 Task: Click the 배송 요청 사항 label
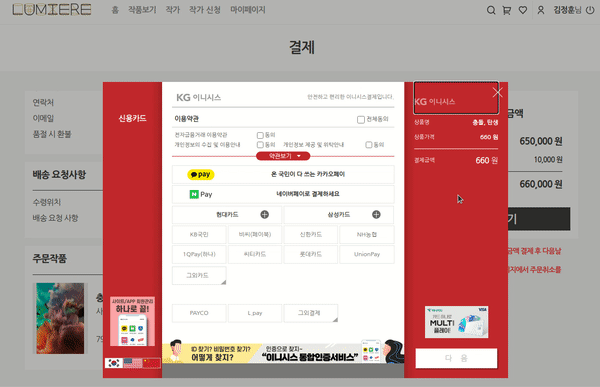click(x=55, y=218)
